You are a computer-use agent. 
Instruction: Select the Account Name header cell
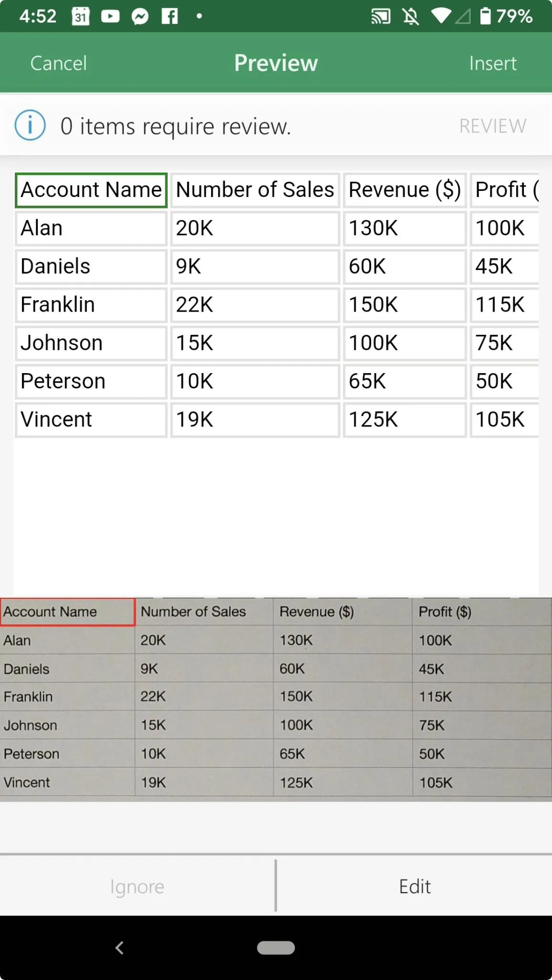click(x=91, y=190)
